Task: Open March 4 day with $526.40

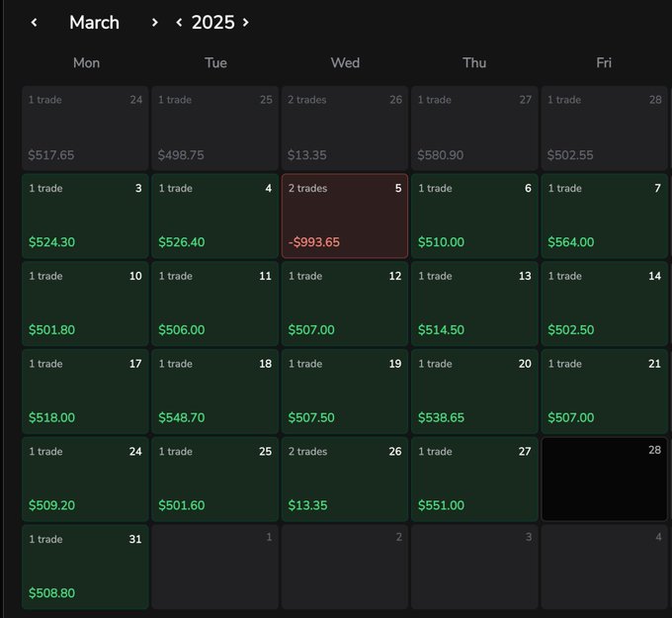Action: (x=215, y=217)
